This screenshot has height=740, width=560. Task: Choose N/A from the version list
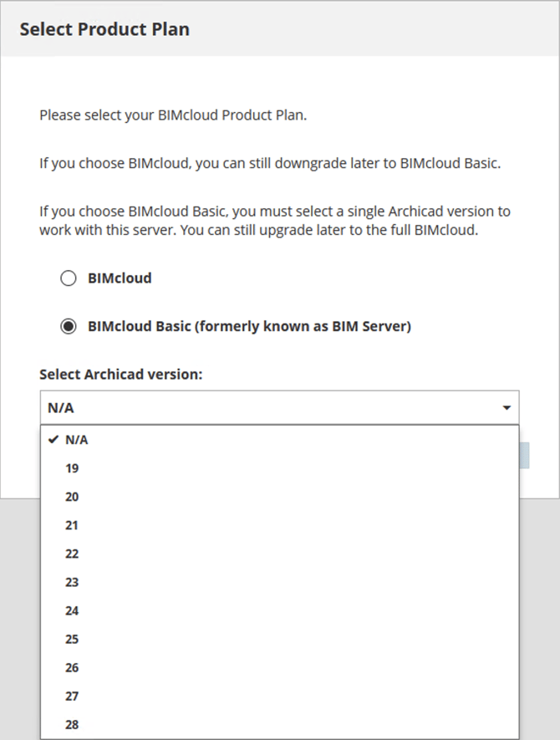[x=76, y=440]
